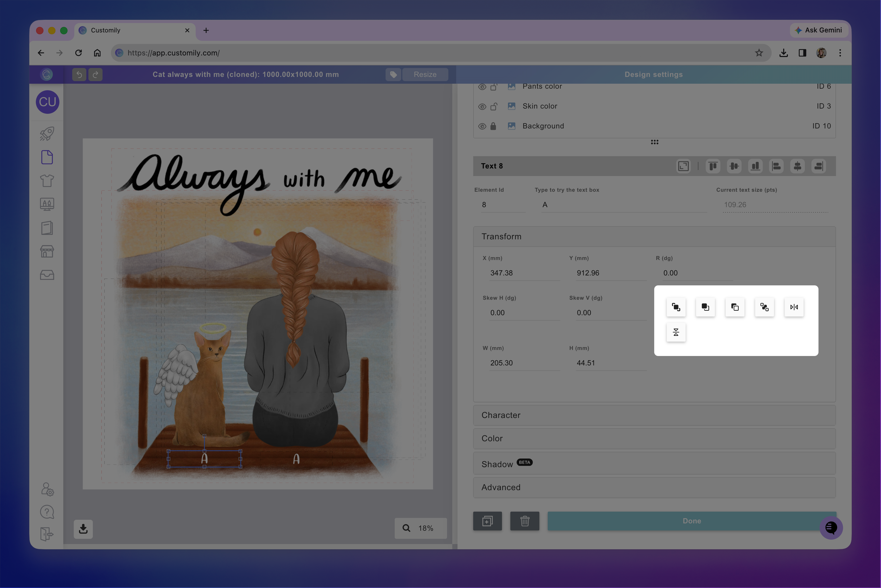Flip the element horizontally

point(794,307)
